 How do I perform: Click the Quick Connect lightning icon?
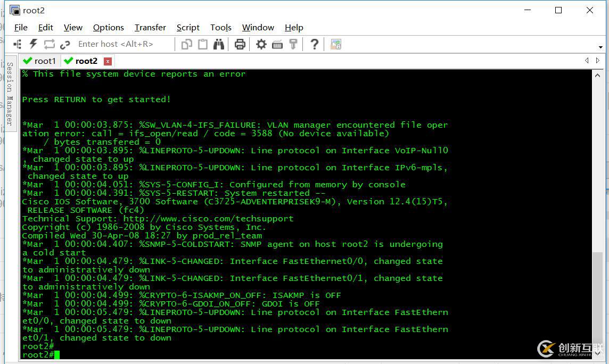pyautogui.click(x=34, y=44)
